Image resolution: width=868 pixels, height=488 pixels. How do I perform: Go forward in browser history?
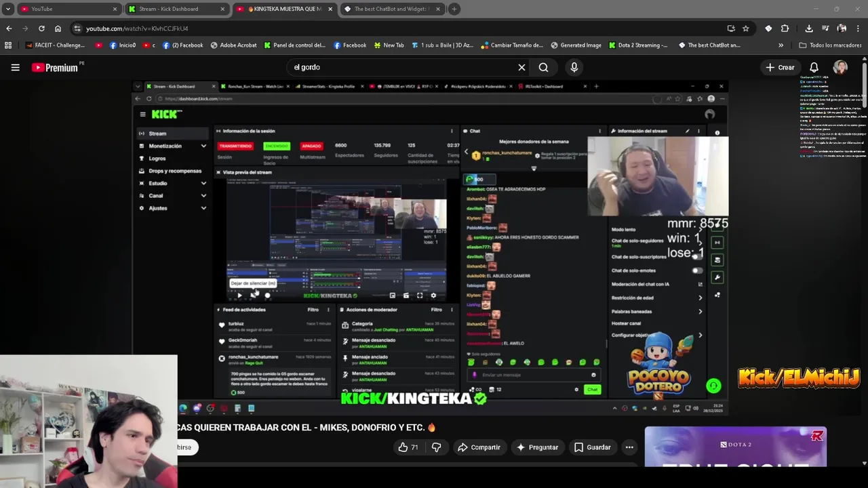pyautogui.click(x=25, y=28)
